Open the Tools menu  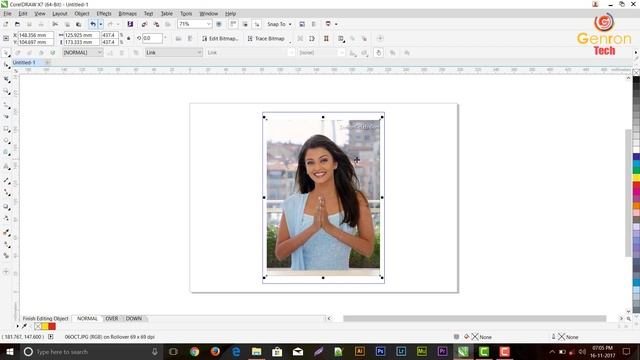coord(186,13)
